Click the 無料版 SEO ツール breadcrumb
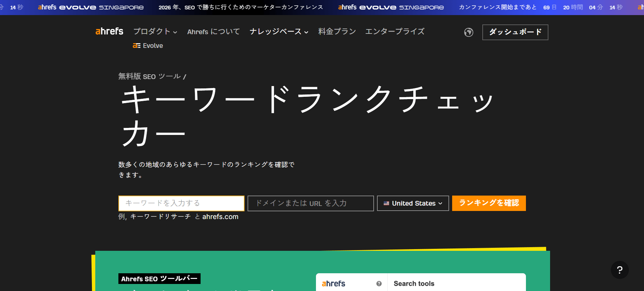644x291 pixels. [x=150, y=76]
